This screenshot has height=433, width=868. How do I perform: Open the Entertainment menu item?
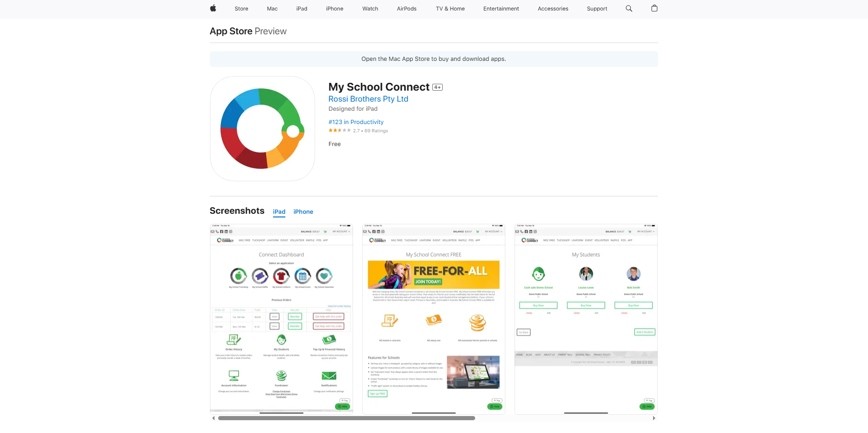point(501,9)
